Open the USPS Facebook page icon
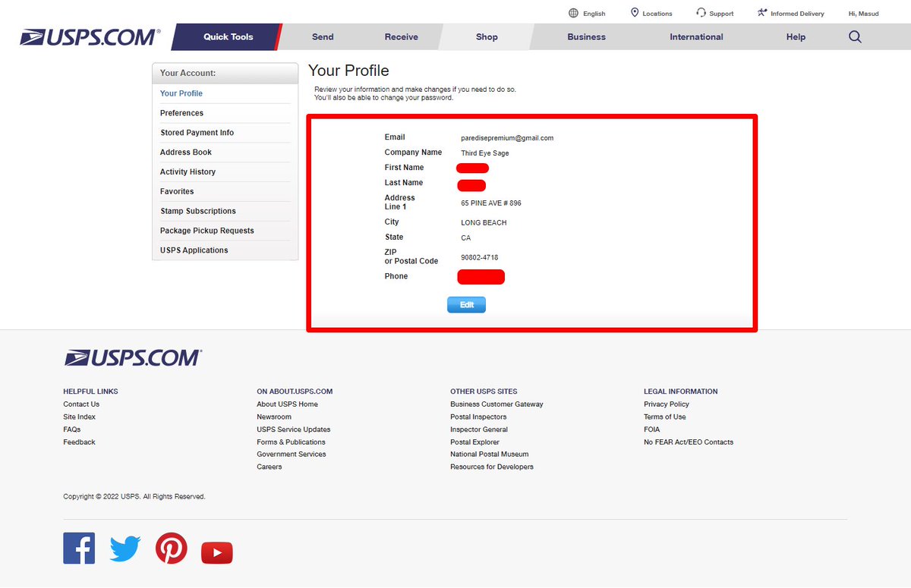The image size is (911, 588). pos(79,548)
